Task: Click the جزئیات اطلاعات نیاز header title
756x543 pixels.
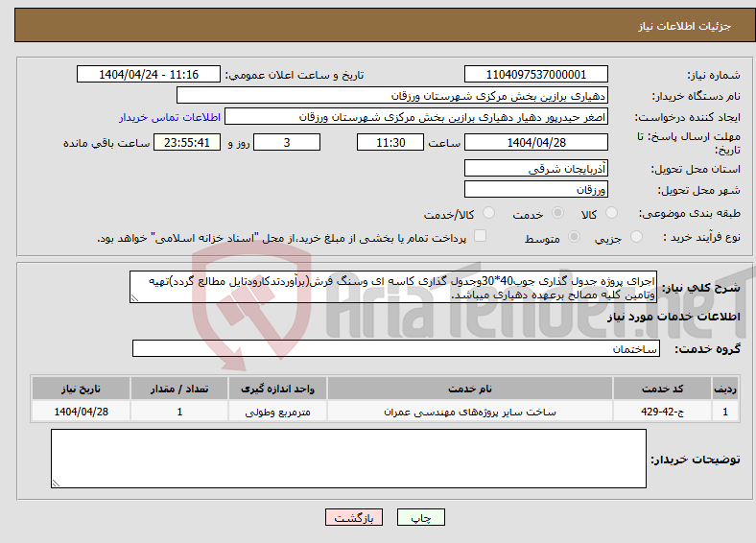Action: pyautogui.click(x=685, y=26)
